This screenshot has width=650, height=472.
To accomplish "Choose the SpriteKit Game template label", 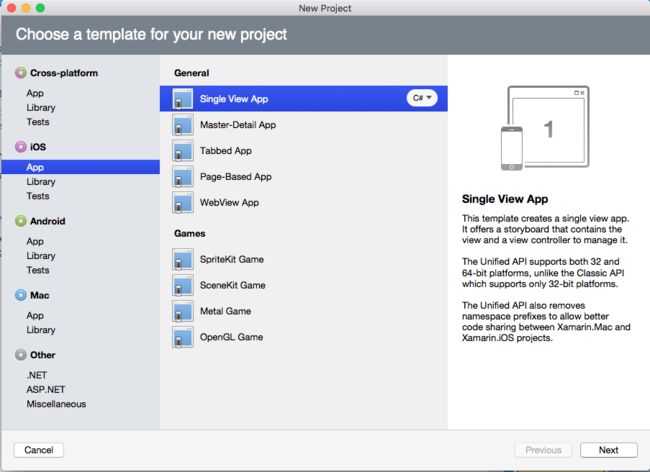I will coord(232,259).
